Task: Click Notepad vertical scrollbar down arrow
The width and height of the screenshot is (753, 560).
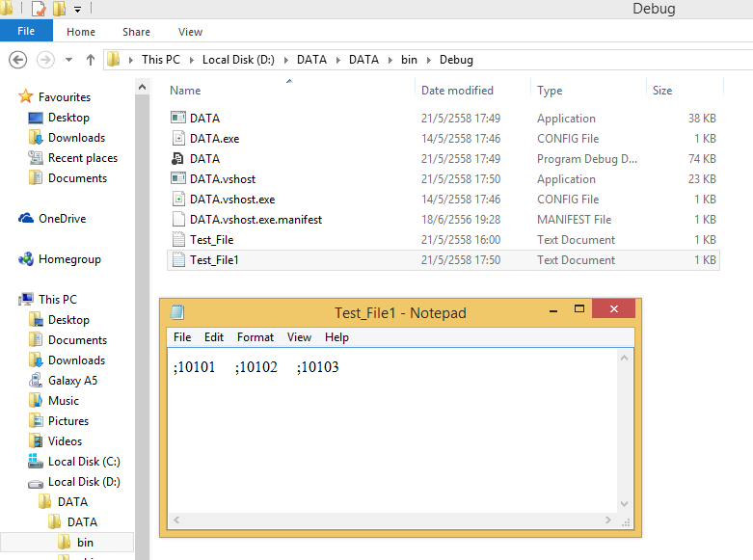Action: click(625, 504)
